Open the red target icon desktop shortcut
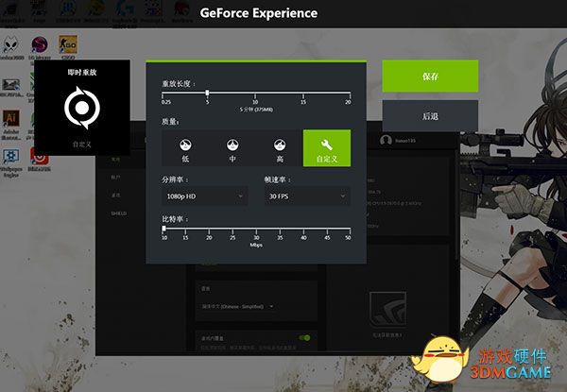The image size is (567, 392). tap(40, 160)
